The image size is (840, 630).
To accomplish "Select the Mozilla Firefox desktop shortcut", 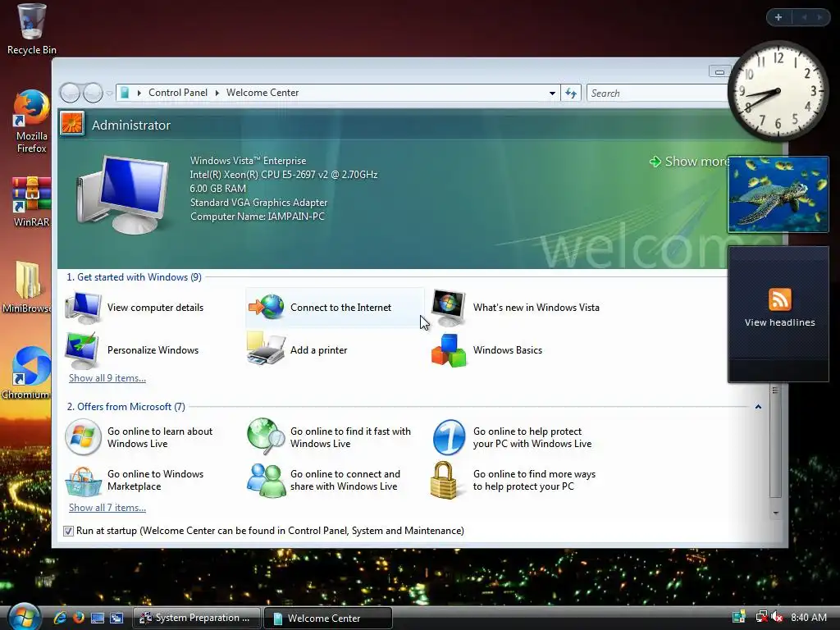I will click(31, 121).
